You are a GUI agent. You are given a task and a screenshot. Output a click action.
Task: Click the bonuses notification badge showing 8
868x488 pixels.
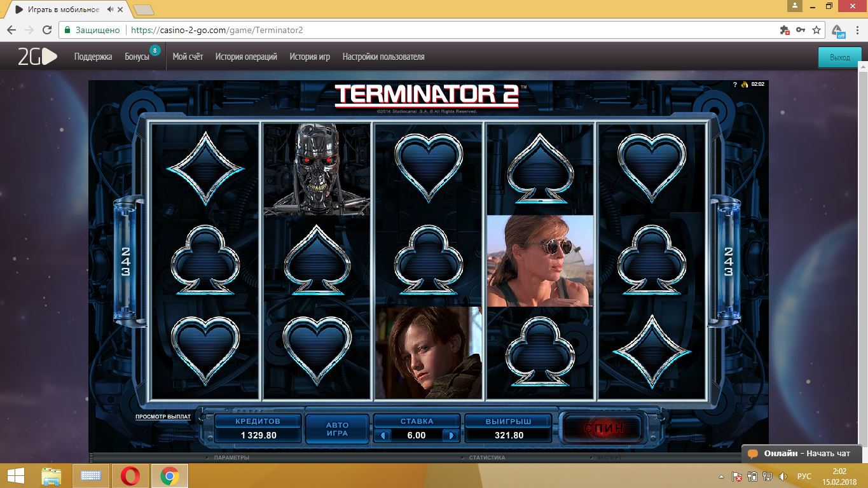(155, 50)
